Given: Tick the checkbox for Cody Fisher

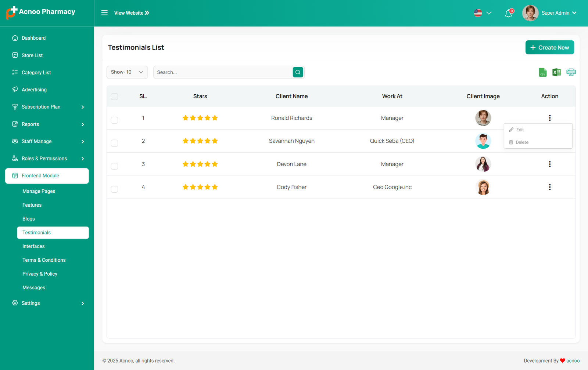Looking at the screenshot, I should (x=114, y=189).
